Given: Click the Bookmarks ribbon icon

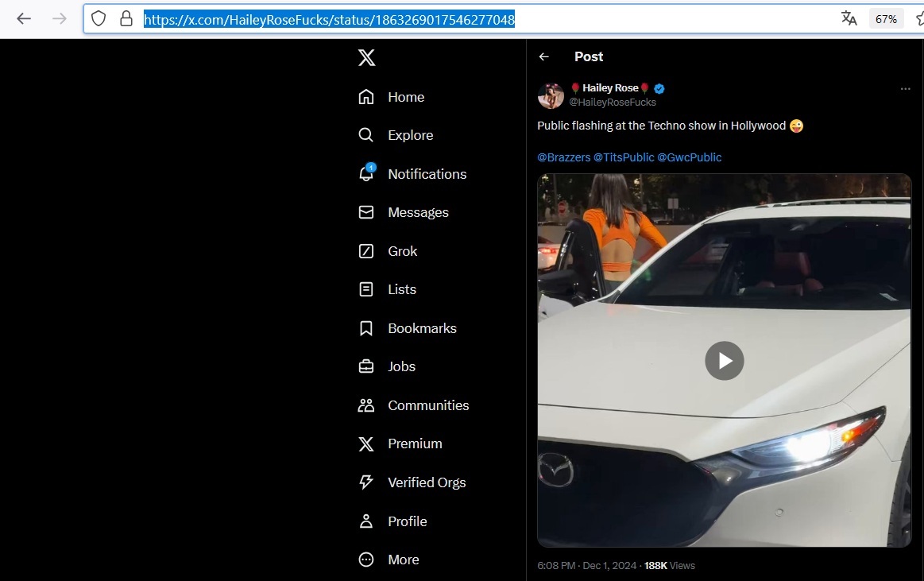Looking at the screenshot, I should 366,328.
